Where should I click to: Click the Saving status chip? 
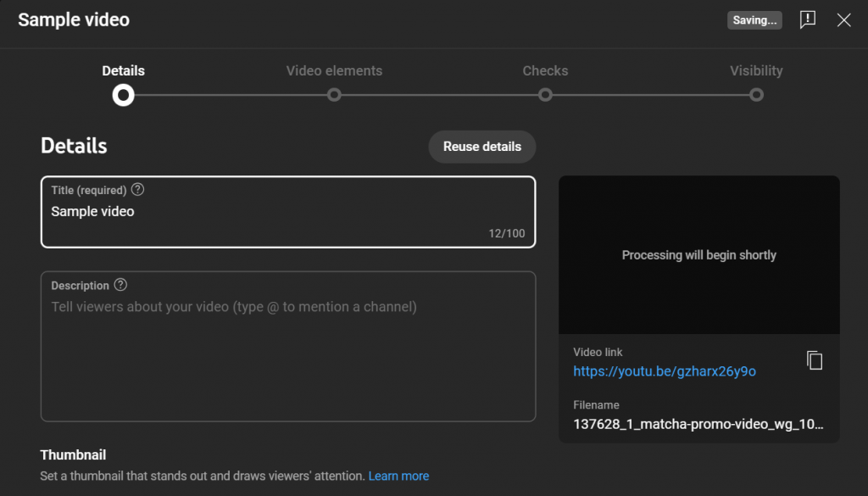point(754,20)
